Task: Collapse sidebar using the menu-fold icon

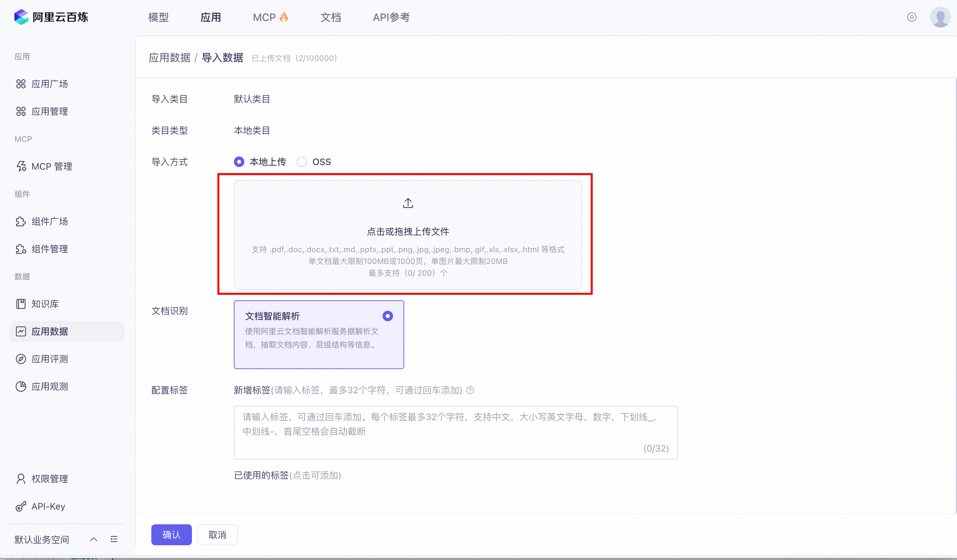Action: point(114,539)
